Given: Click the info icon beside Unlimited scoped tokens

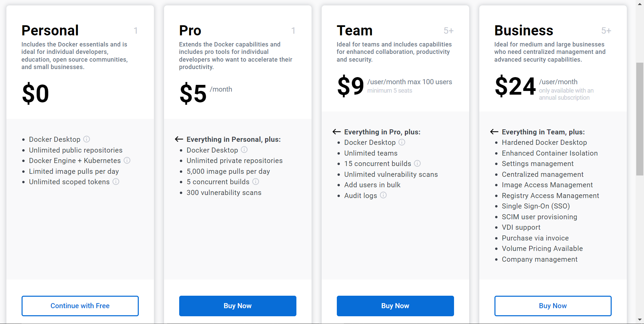Looking at the screenshot, I should [116, 182].
